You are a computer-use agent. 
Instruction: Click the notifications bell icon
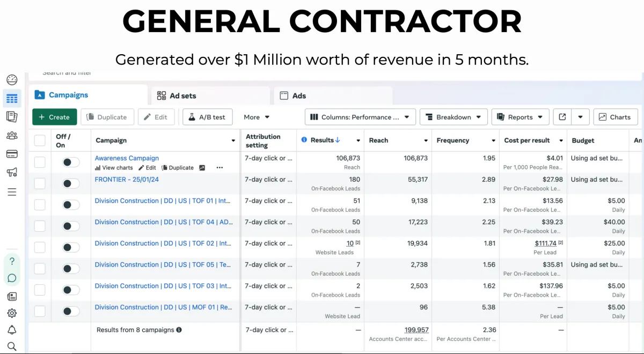[12, 330]
